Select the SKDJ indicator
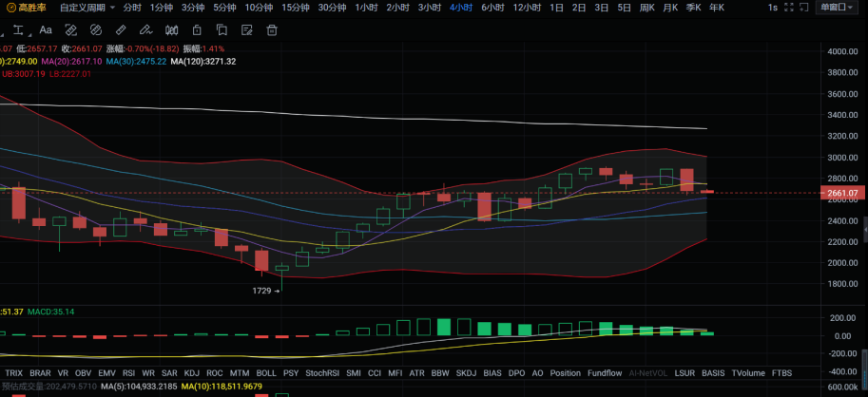This screenshot has width=868, height=397. click(466, 373)
